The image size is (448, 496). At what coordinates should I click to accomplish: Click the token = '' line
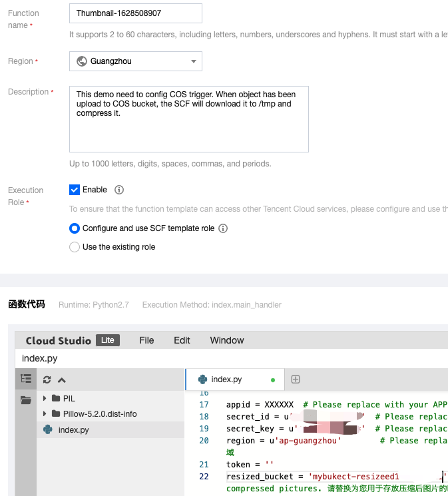pos(250,464)
